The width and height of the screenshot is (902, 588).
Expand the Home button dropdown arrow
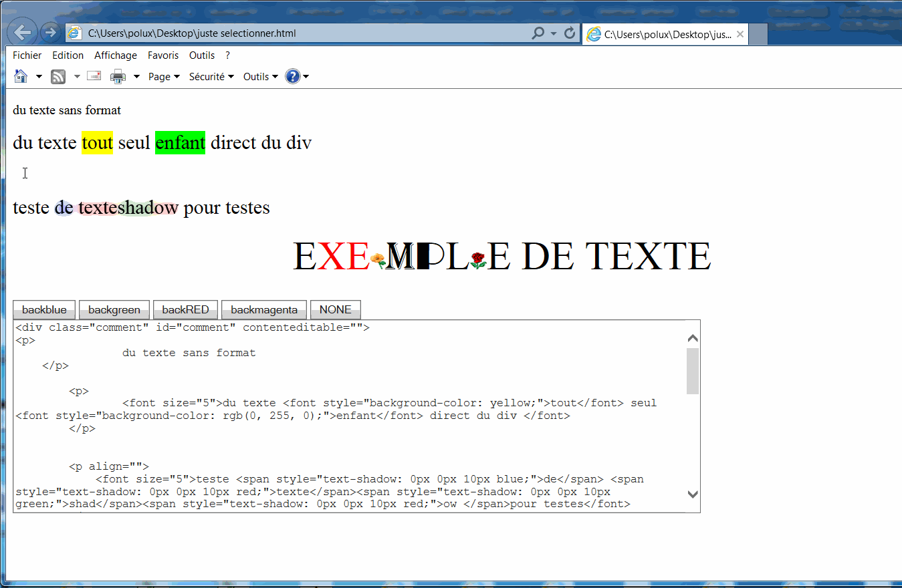(38, 76)
